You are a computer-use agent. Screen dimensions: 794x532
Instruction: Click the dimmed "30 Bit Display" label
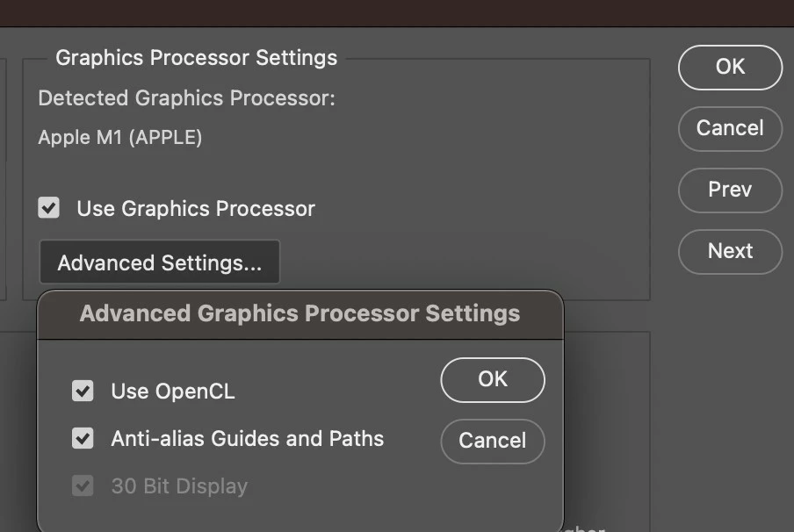[179, 486]
